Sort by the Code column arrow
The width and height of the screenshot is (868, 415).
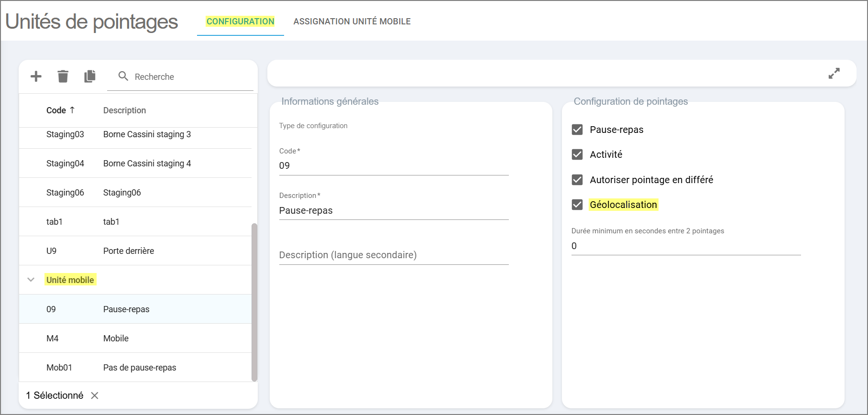[x=72, y=110]
